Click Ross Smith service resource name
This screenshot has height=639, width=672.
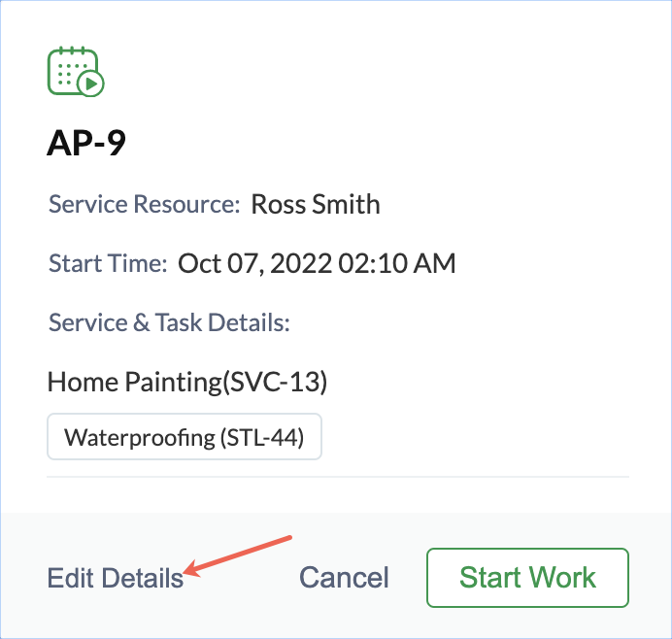coord(316,204)
